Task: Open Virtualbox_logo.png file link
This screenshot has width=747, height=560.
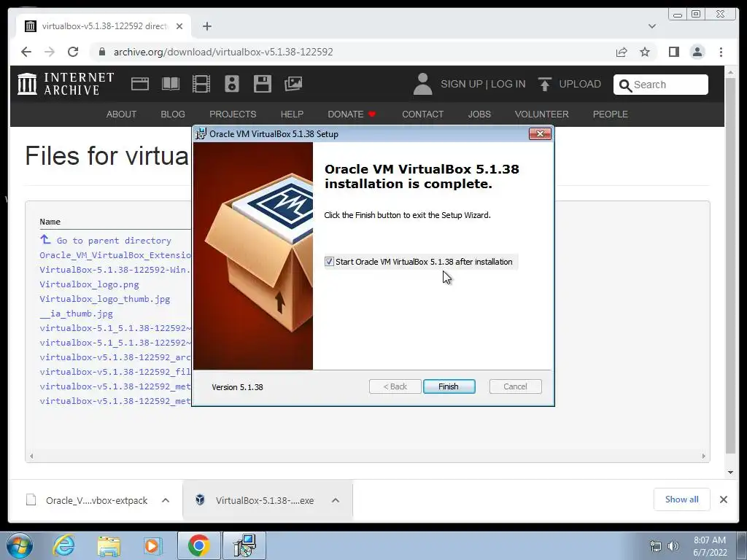Action: pyautogui.click(x=89, y=284)
